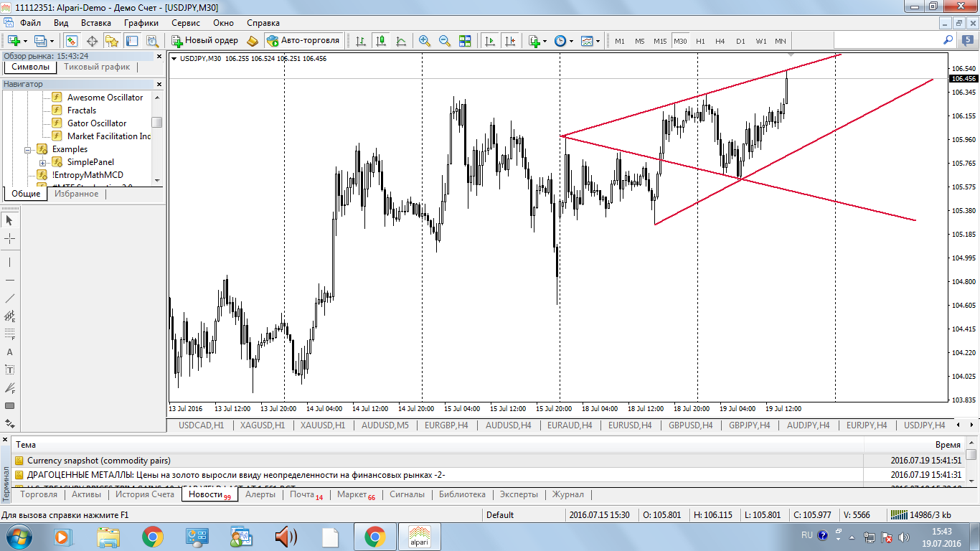The image size is (980, 551).
Task: Tile chart windows icon
Action: pyautogui.click(x=465, y=41)
